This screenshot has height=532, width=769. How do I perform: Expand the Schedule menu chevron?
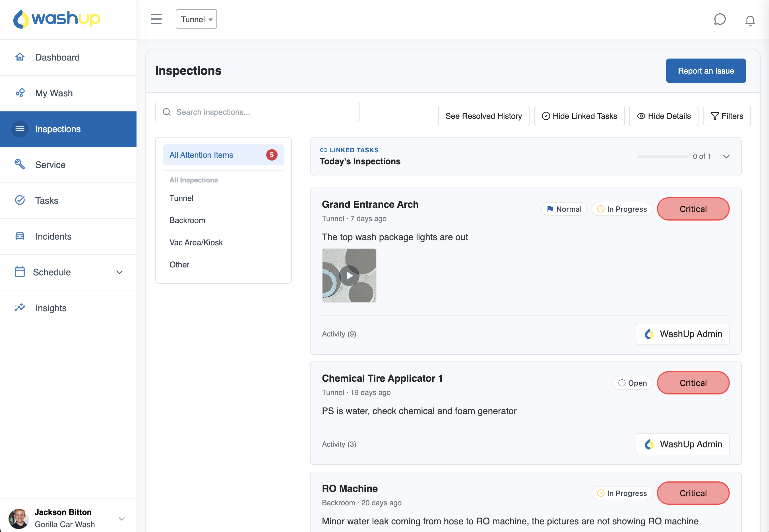pyautogui.click(x=119, y=272)
